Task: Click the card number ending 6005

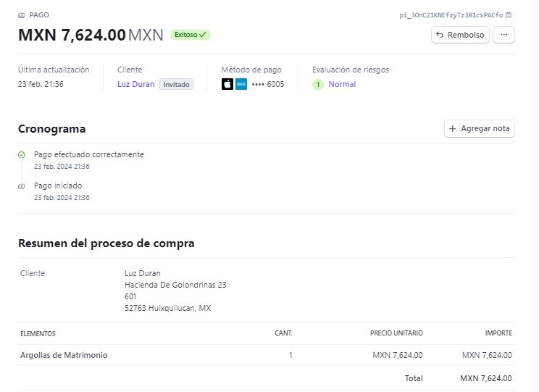Action: coord(268,84)
